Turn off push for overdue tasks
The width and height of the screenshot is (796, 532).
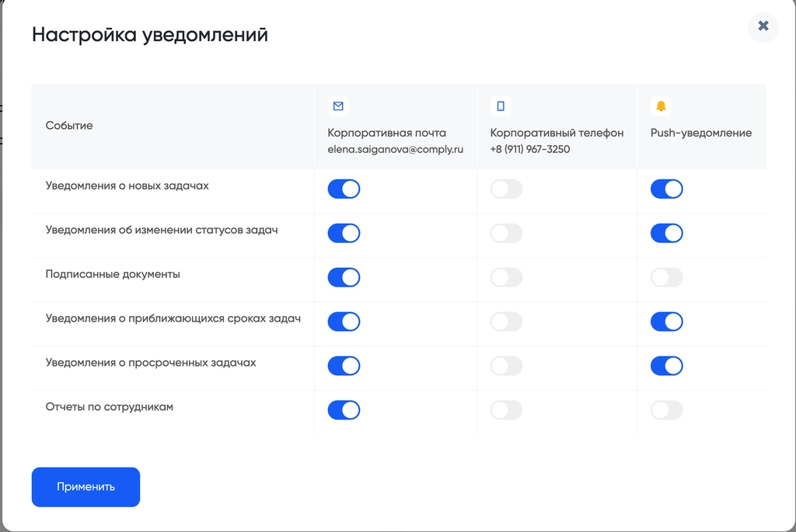pos(666,366)
